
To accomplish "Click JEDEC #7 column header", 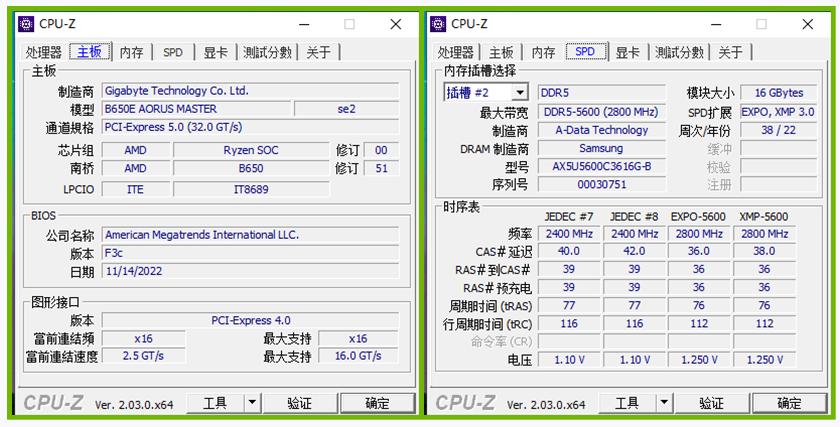I will [569, 217].
